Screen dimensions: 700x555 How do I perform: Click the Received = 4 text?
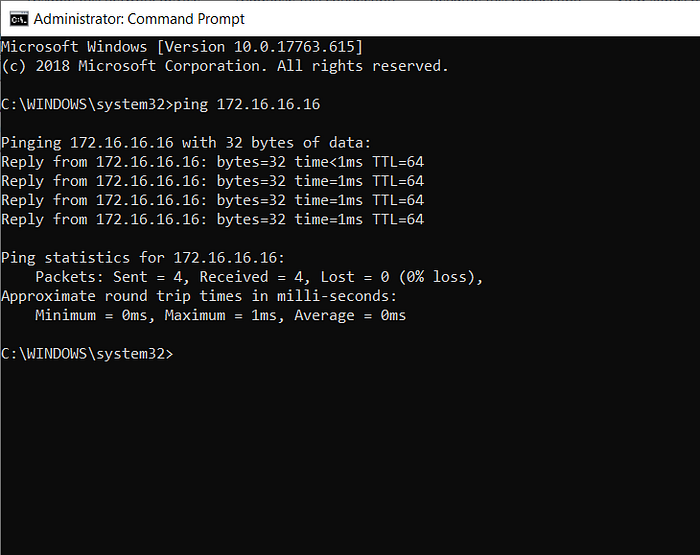tap(254, 277)
